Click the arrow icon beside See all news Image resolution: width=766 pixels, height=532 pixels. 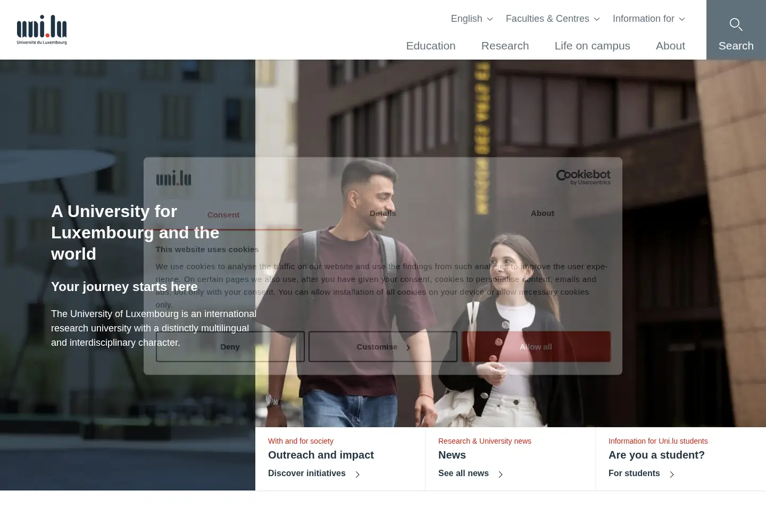(501, 474)
